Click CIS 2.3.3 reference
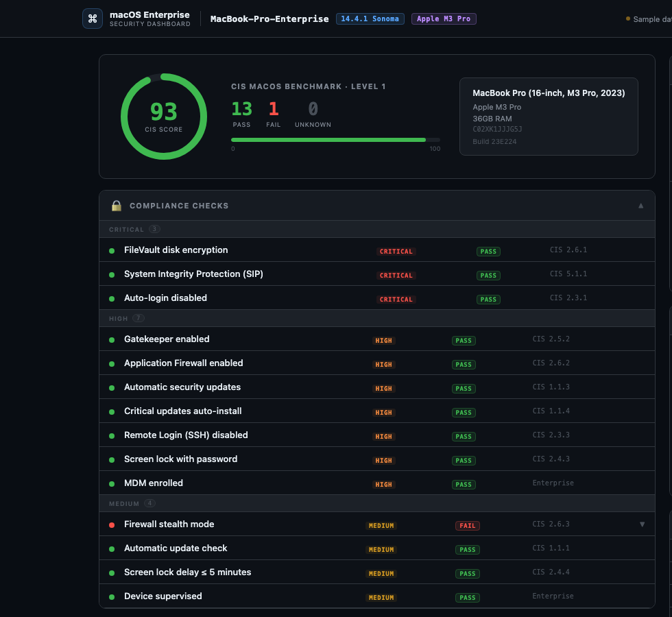The width and height of the screenshot is (672, 617). click(551, 435)
